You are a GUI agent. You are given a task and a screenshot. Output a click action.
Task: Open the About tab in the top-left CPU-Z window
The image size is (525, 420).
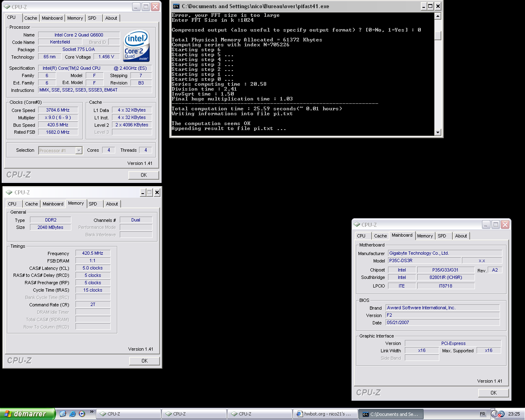(111, 18)
